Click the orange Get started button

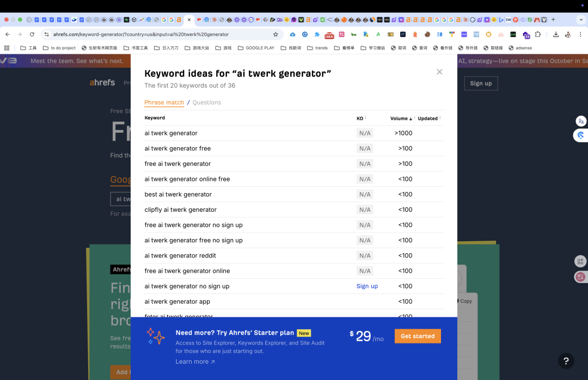click(x=418, y=336)
